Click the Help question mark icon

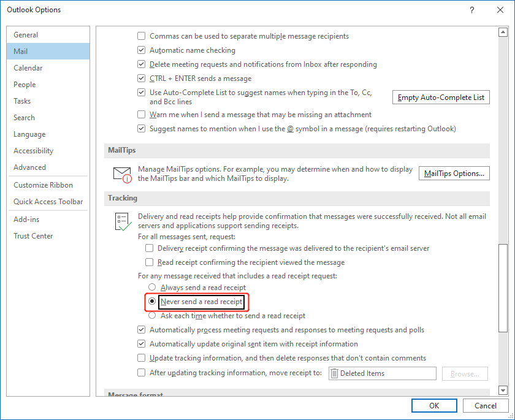coord(471,10)
